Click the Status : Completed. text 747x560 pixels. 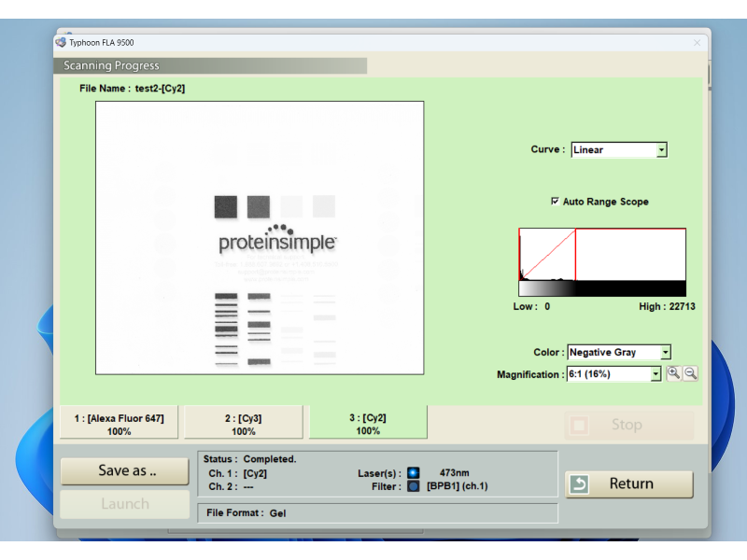click(x=249, y=459)
